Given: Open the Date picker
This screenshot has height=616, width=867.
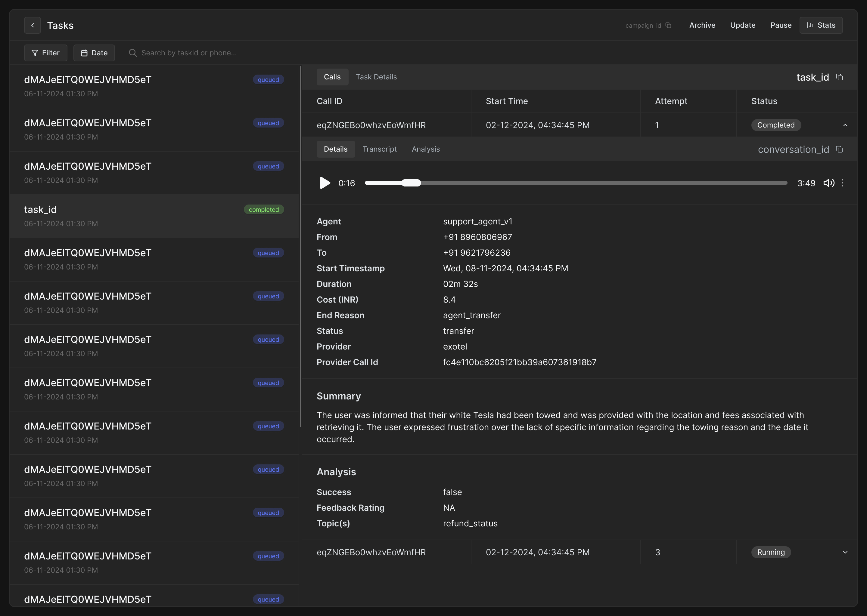Looking at the screenshot, I should click(x=94, y=53).
